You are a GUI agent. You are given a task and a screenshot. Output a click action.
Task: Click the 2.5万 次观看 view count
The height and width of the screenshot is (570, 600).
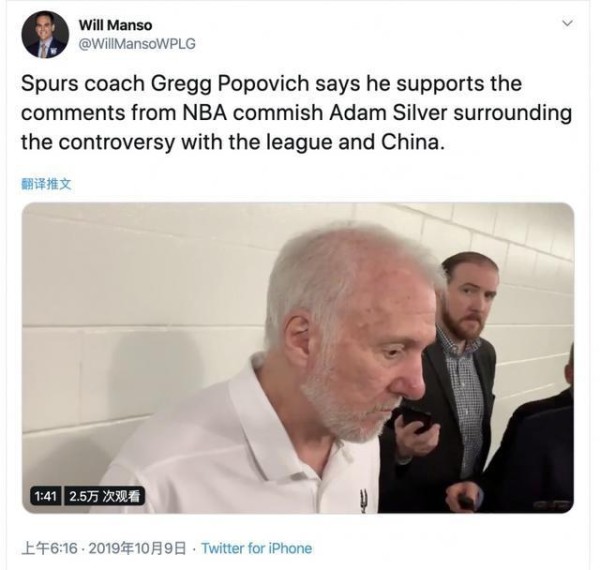tap(105, 494)
